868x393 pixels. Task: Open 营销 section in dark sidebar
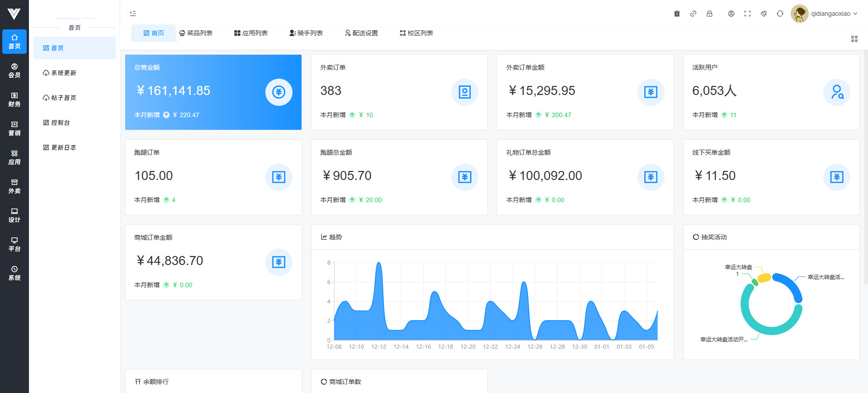(x=14, y=128)
